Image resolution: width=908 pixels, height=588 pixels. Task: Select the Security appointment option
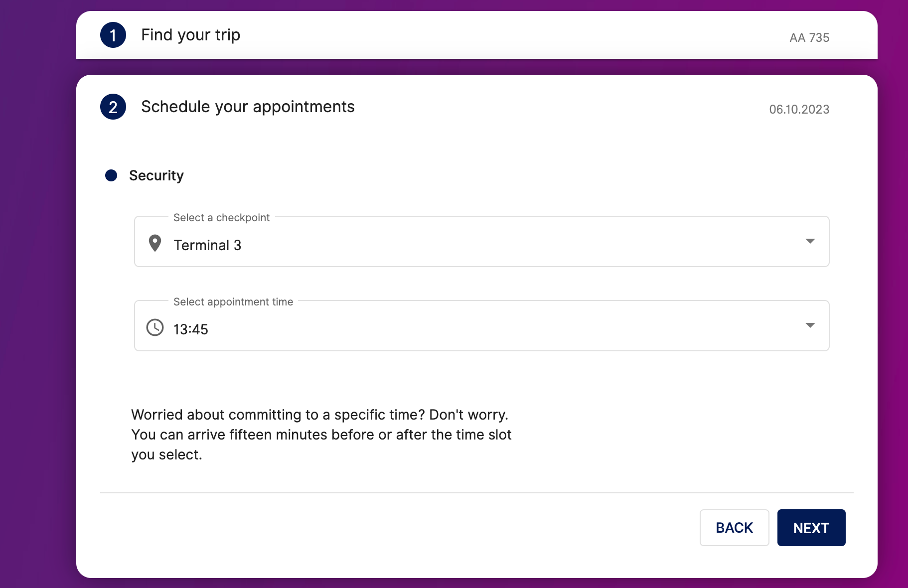(156, 175)
